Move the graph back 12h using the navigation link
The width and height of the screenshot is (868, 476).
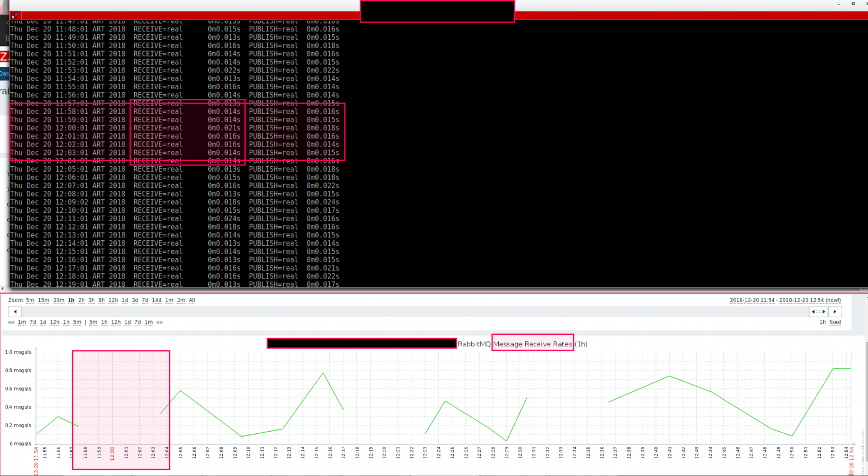54,322
